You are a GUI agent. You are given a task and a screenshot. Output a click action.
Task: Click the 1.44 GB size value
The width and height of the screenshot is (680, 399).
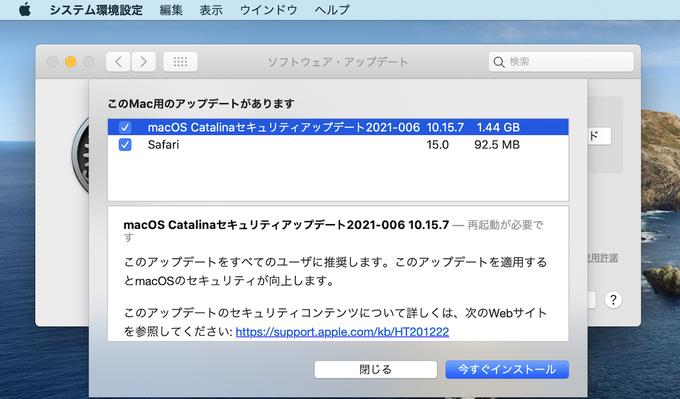[498, 127]
